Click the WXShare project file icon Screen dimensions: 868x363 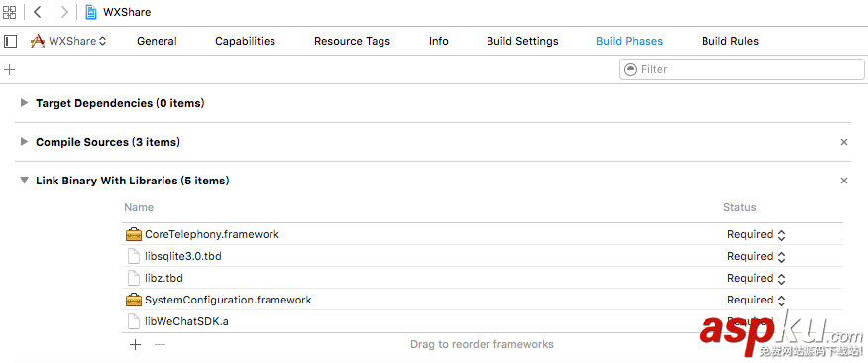tap(91, 12)
